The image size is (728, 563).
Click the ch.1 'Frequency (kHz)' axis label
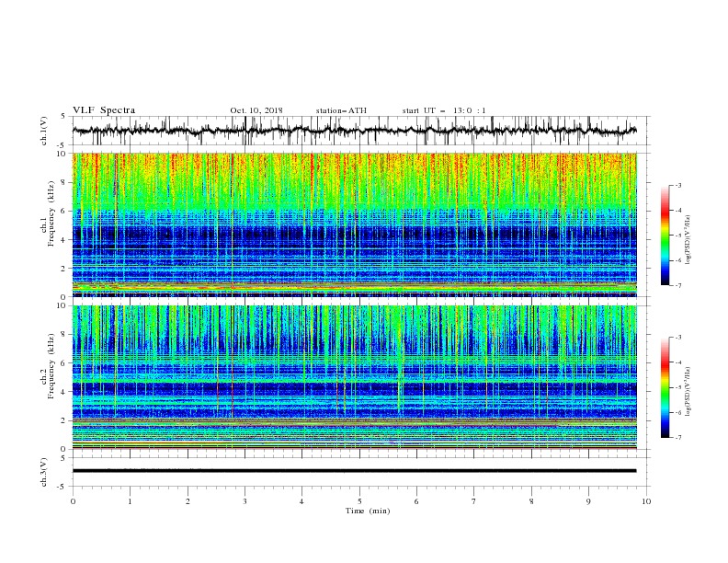(51, 213)
